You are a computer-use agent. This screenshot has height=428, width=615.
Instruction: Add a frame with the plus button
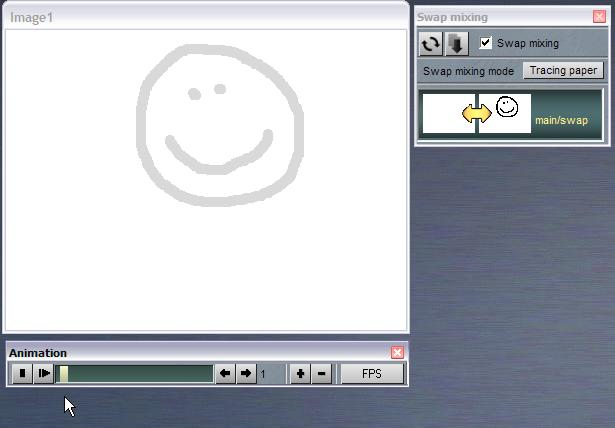(300, 374)
